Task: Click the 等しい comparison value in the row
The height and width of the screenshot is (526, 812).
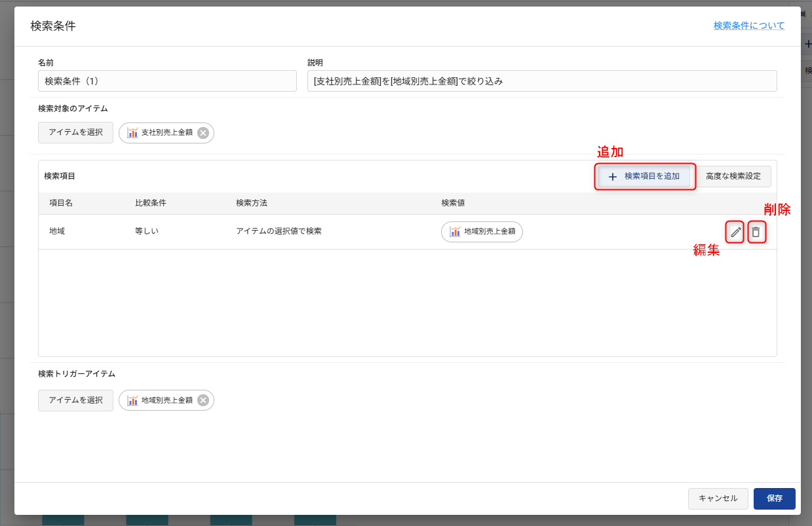Action: (147, 231)
